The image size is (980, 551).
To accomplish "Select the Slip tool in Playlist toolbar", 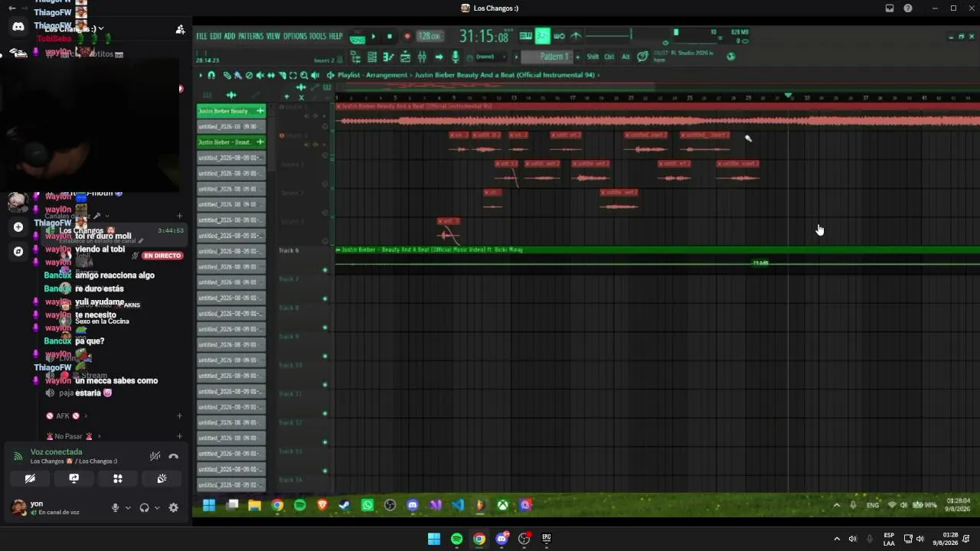I will (271, 75).
